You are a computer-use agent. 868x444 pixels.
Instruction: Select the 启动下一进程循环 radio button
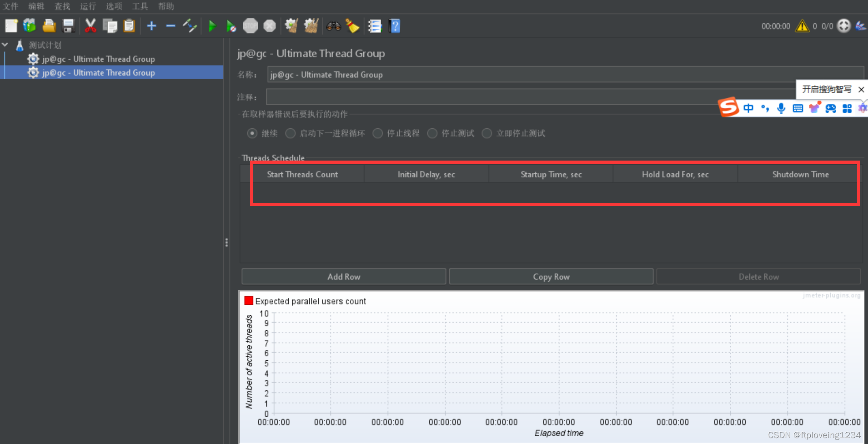290,133
